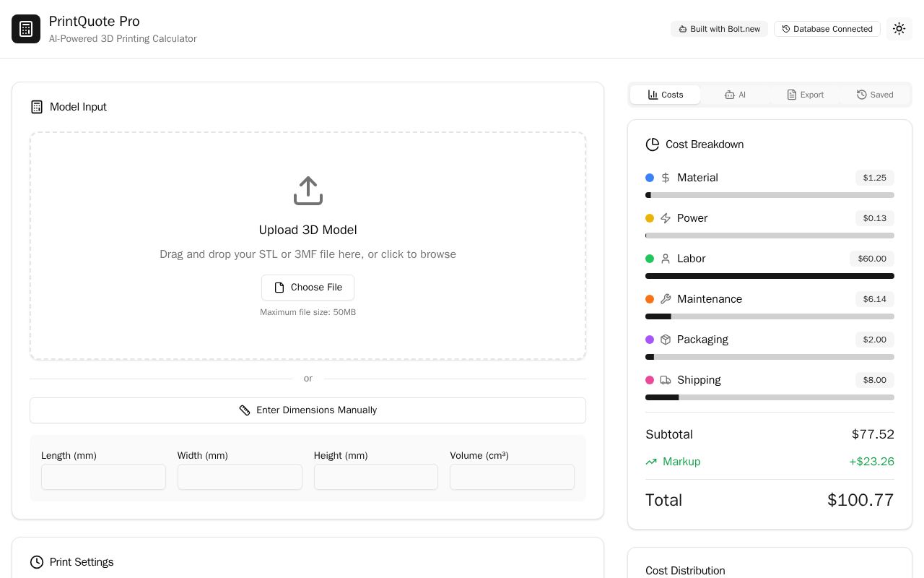Click the Markup value +$23.26

coord(871,462)
